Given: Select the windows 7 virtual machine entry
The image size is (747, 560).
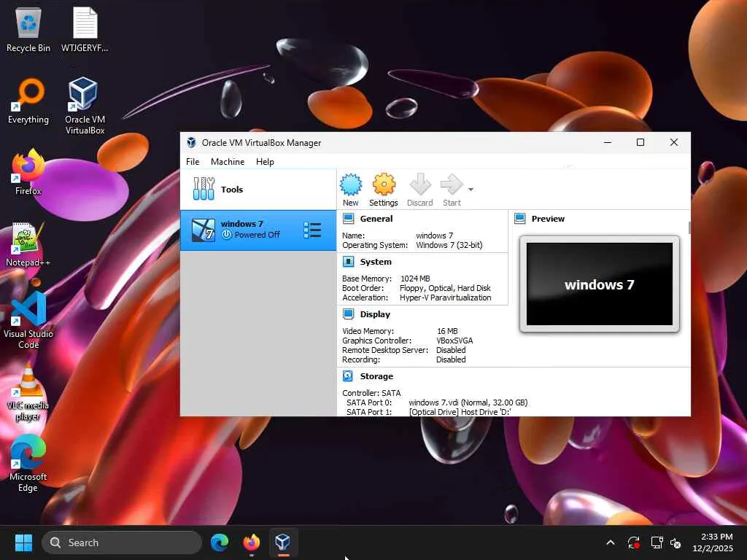Looking at the screenshot, I should tap(258, 230).
